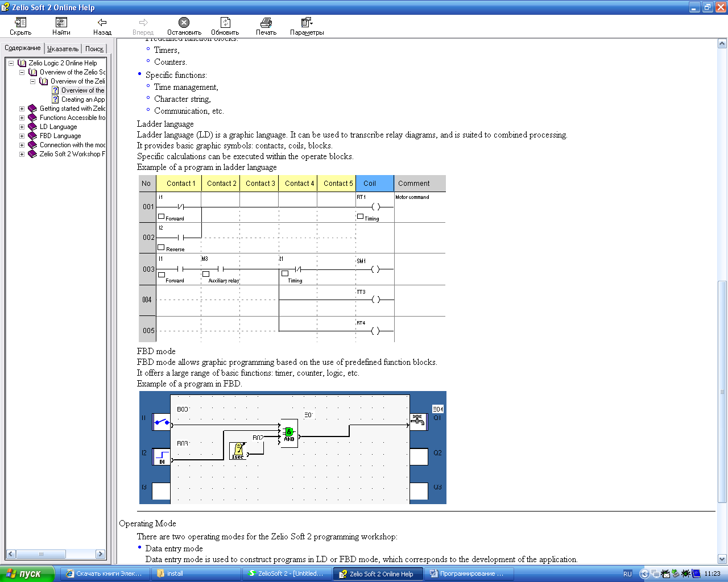Click the clock showing 11:23
Image resolution: width=728 pixels, height=582 pixels.
712,574
